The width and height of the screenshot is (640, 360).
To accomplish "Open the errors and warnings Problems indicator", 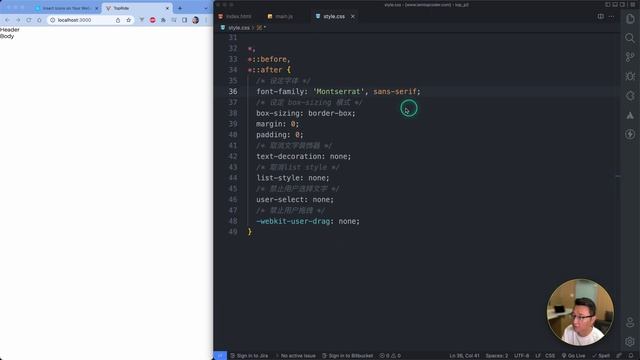I will (x=390, y=356).
